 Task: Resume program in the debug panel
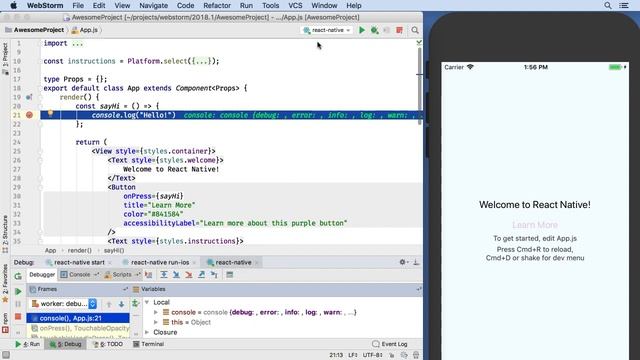pos(18,291)
